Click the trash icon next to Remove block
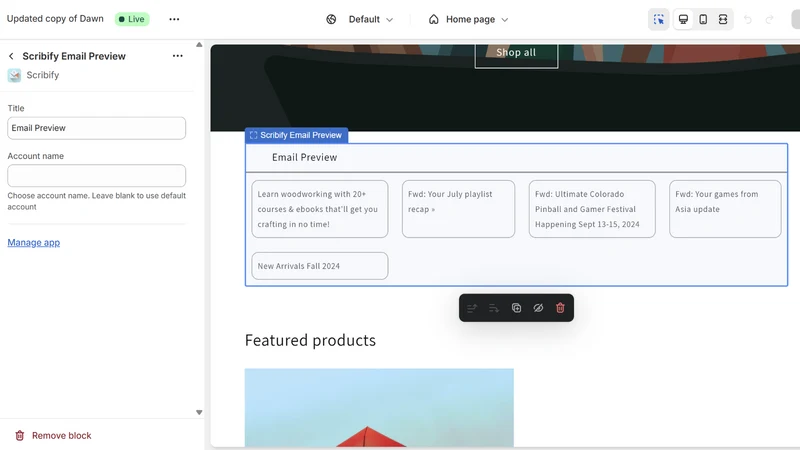Viewport: 800px width, 450px height. point(19,436)
